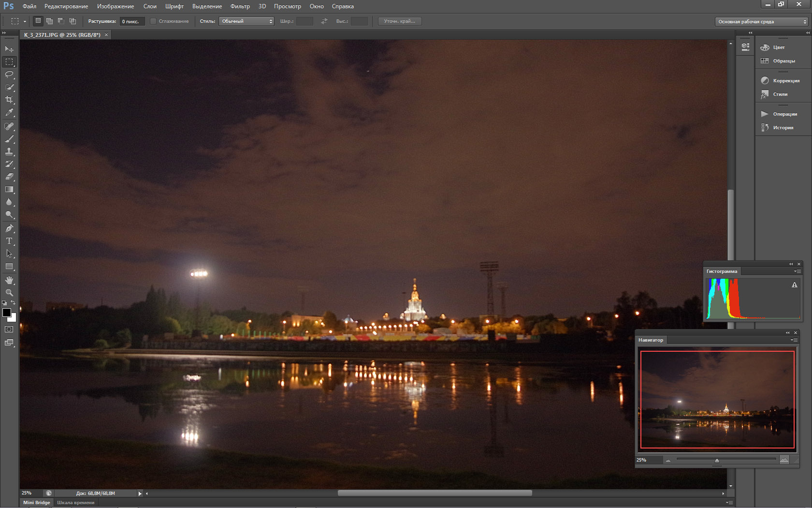Select the Zoom tool
The width and height of the screenshot is (812, 508).
pos(9,293)
